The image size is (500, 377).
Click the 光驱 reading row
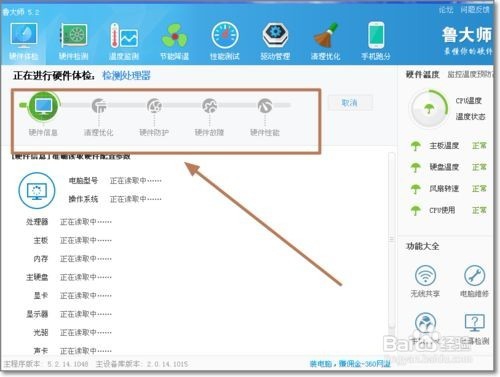73,332
